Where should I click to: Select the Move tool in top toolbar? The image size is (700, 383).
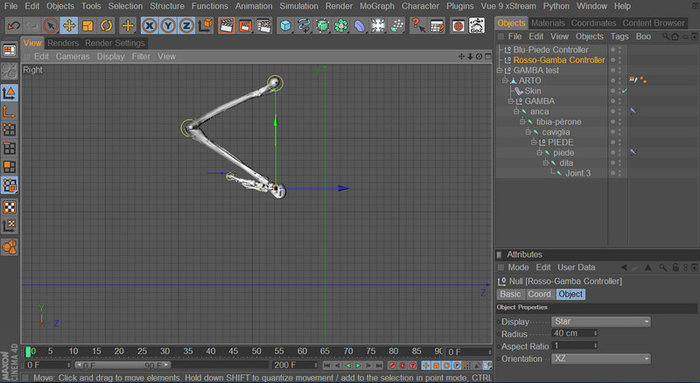click(x=69, y=25)
